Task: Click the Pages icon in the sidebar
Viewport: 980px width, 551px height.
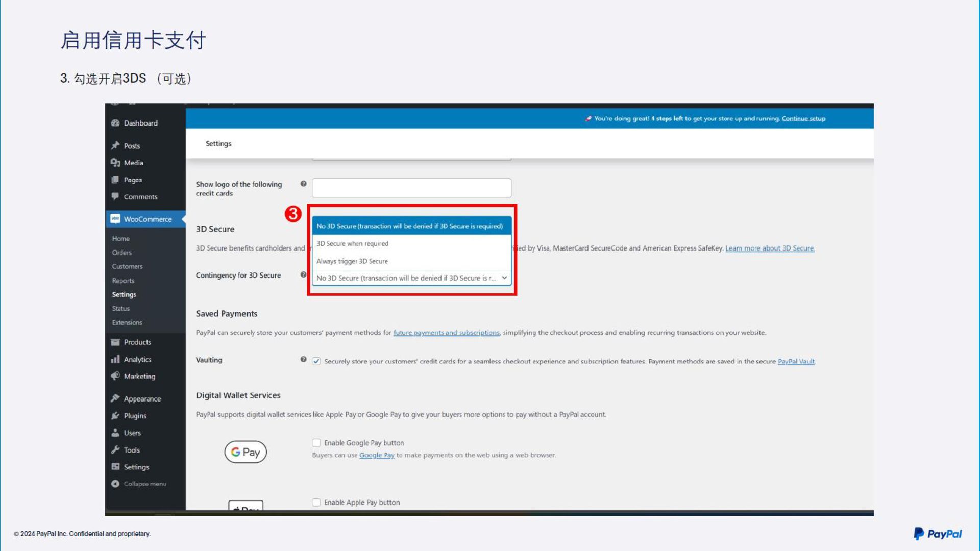Action: pos(115,180)
